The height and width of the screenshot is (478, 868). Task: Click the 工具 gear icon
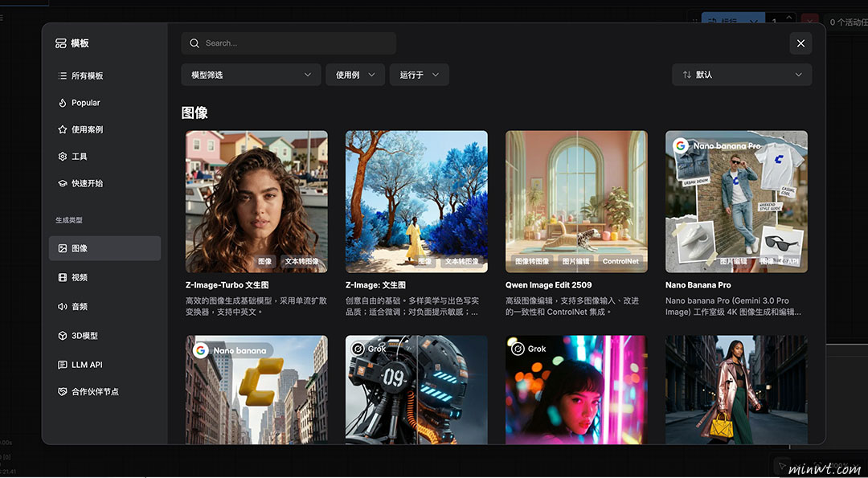63,157
